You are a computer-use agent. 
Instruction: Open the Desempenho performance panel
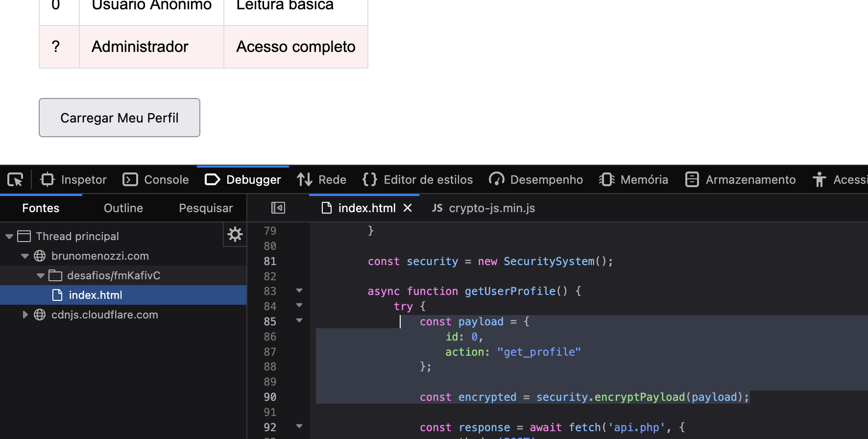click(536, 180)
